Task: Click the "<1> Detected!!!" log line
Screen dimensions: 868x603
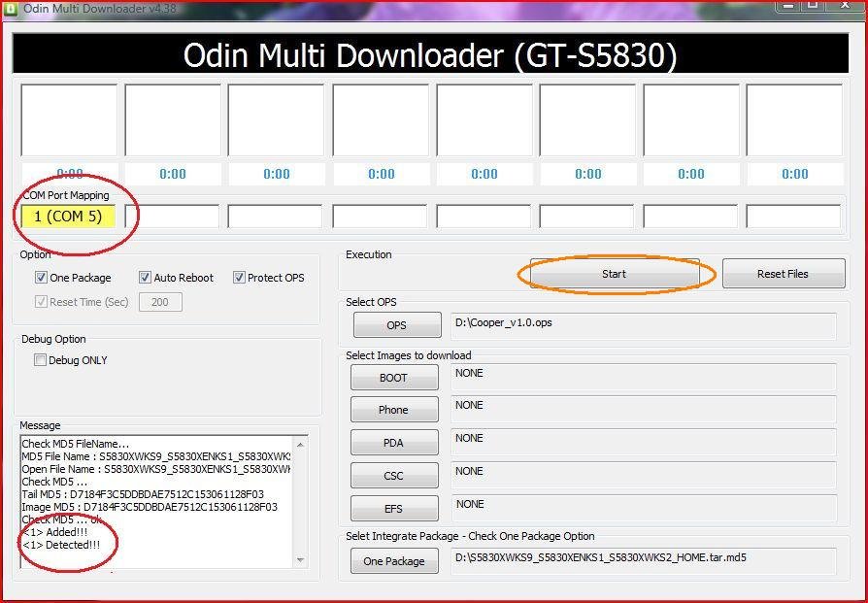Action: pos(61,545)
